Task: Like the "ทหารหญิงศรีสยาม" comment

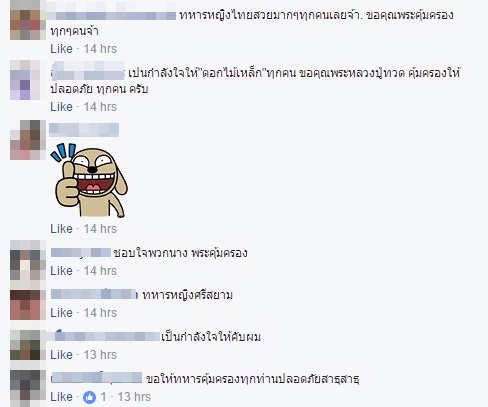Action: point(61,313)
